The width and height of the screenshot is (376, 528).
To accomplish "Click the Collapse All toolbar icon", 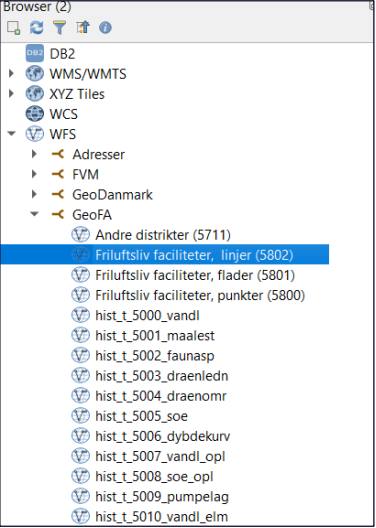I will [x=82, y=28].
